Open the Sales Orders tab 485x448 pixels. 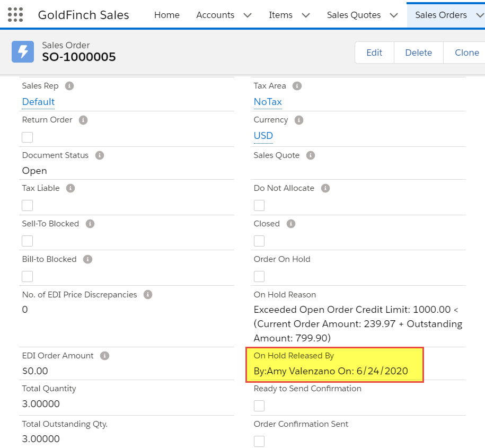[441, 15]
